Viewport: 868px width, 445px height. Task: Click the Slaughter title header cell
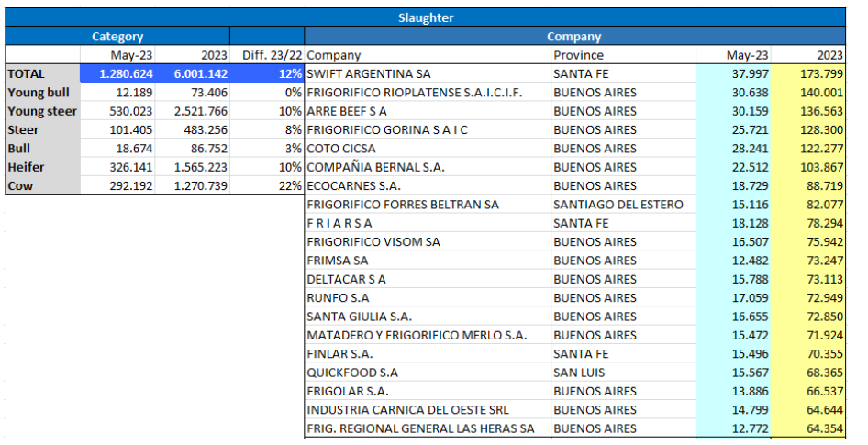[x=426, y=17]
